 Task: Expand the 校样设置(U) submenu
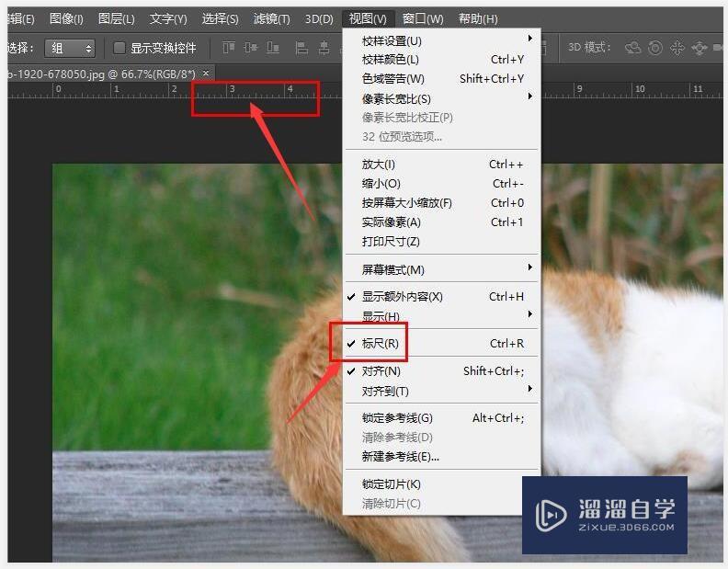pos(441,40)
